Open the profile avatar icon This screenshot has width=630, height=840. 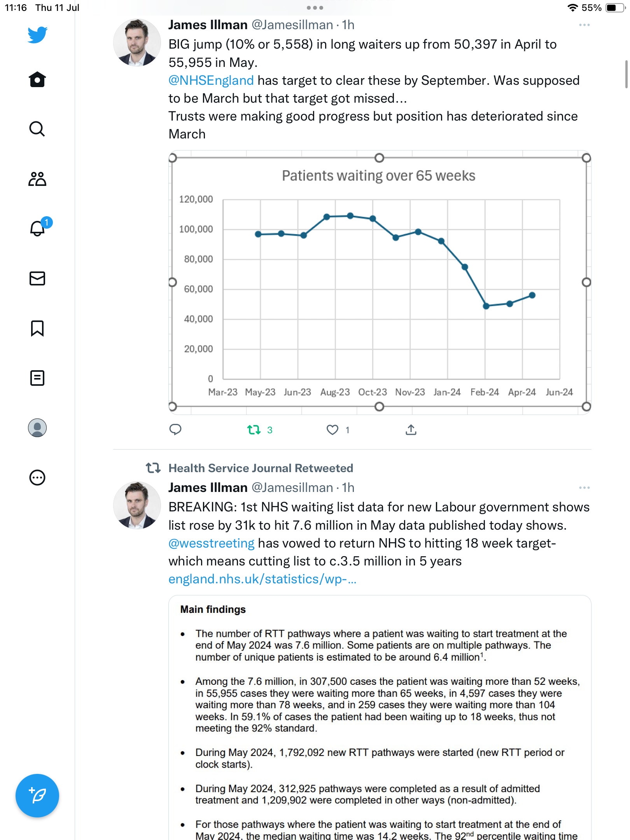37,428
